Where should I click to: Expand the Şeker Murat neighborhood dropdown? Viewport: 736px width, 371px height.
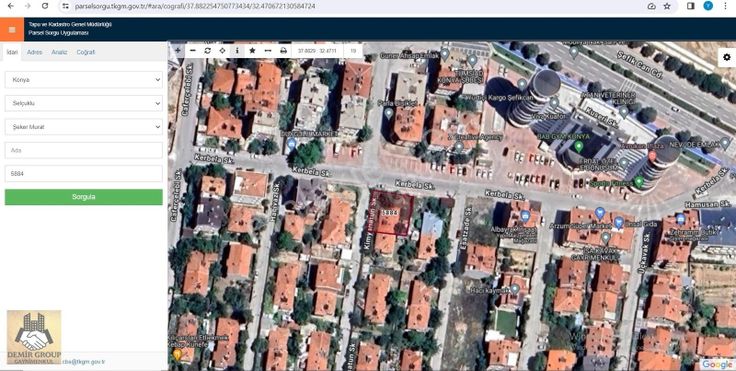tap(84, 127)
